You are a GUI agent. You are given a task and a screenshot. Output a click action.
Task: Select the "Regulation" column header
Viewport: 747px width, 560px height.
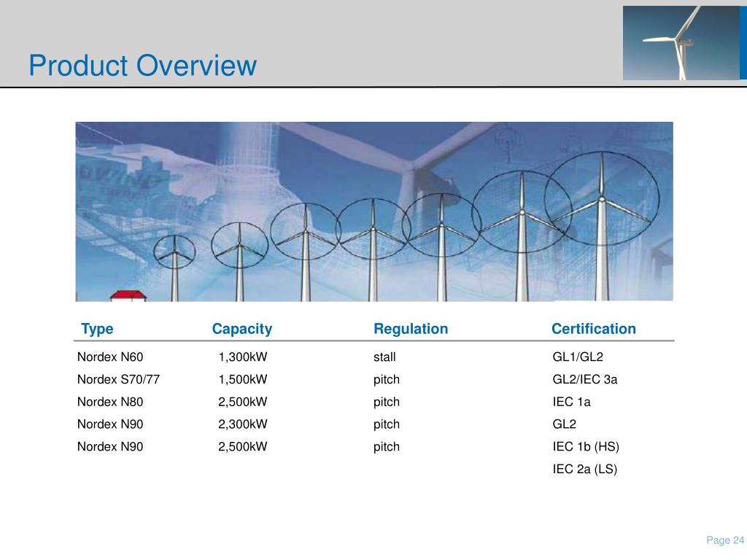tap(411, 329)
